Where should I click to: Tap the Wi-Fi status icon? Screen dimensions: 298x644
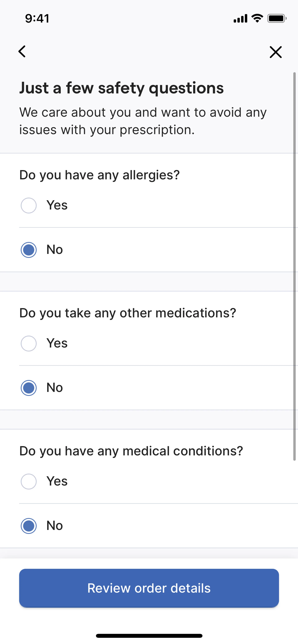257,18
